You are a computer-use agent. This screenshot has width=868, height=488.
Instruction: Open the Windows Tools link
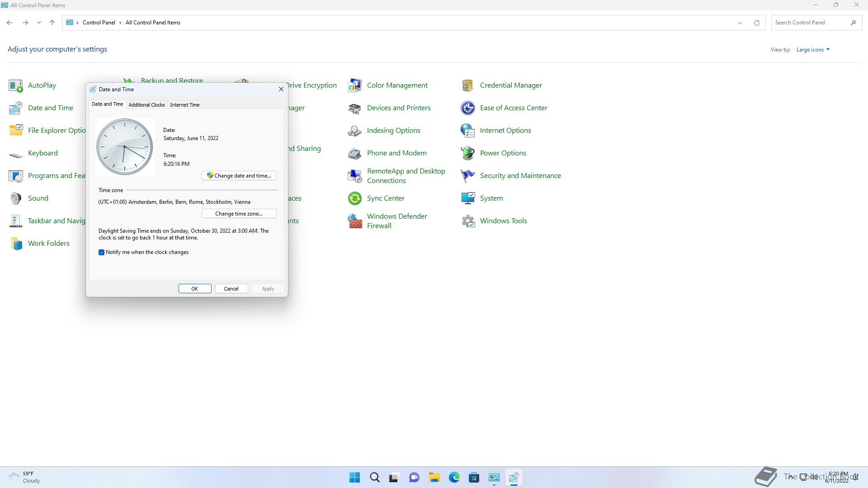point(503,221)
